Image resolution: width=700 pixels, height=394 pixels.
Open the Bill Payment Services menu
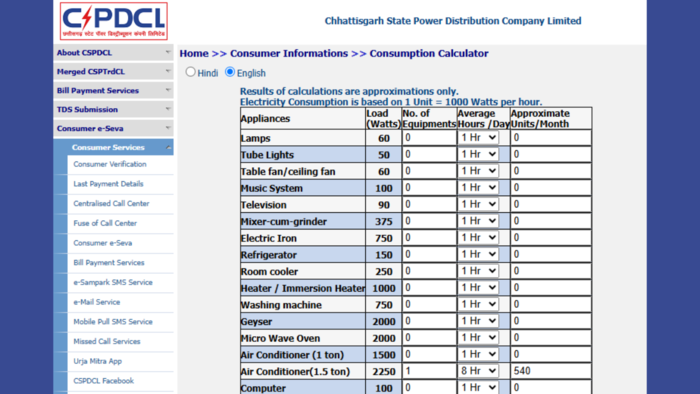[113, 91]
